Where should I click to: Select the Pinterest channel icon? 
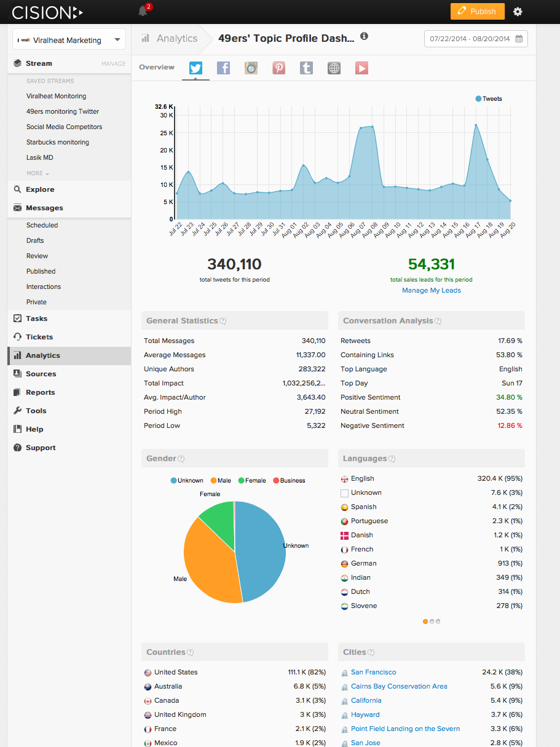278,68
